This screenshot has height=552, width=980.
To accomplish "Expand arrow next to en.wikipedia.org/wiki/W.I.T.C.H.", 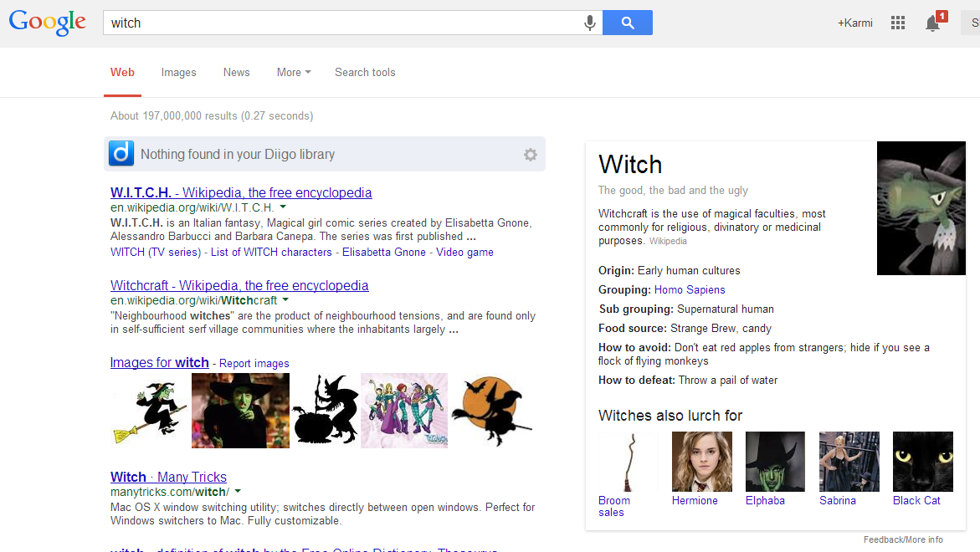I will [x=283, y=207].
